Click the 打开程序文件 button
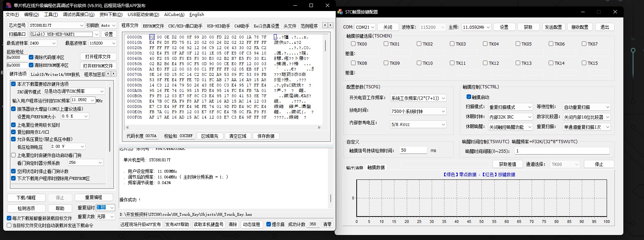The height and width of the screenshot is (240, 644). [98, 57]
